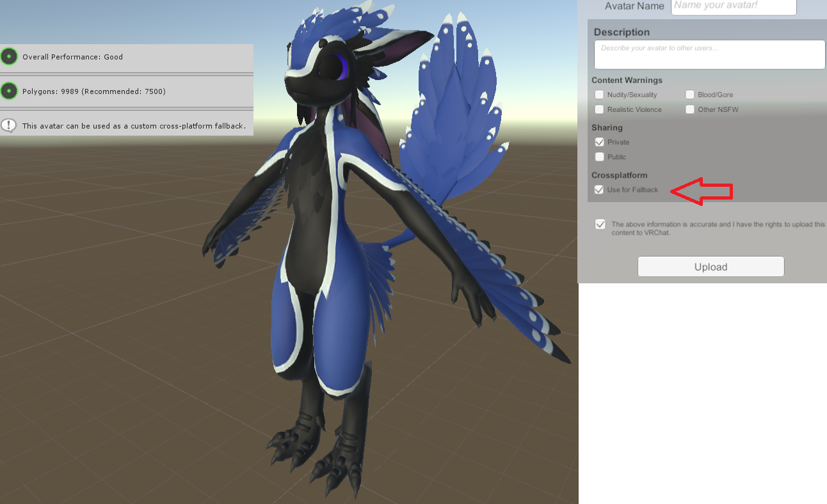Click the custom cross-platform fallback message

tap(134, 126)
